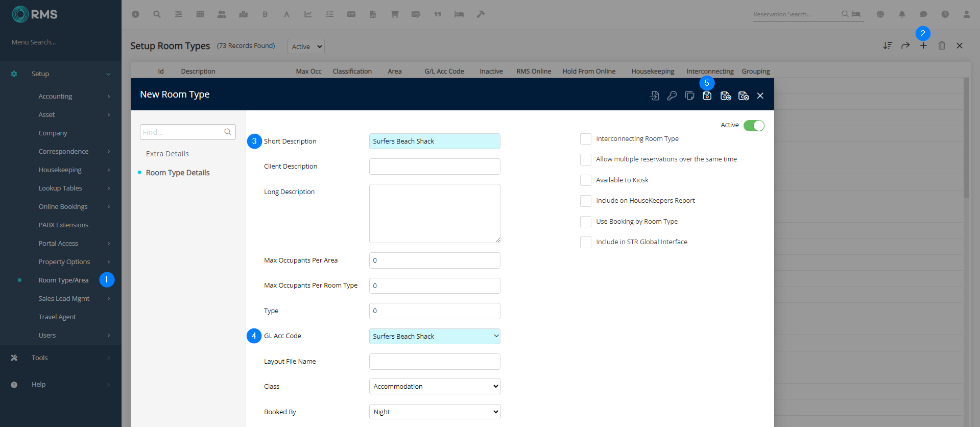Click the question mark help icon in top bar
The image size is (980, 427).
point(945,14)
